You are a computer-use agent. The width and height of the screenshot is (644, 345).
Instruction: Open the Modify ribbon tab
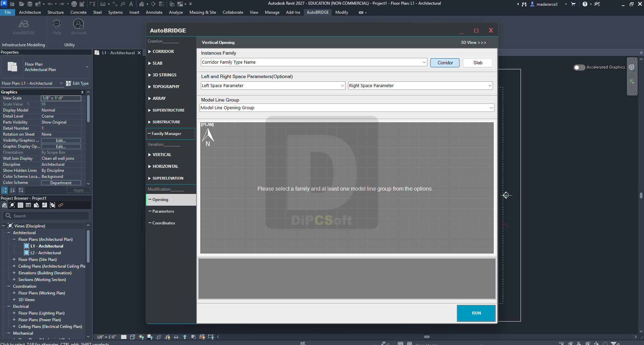point(342,12)
